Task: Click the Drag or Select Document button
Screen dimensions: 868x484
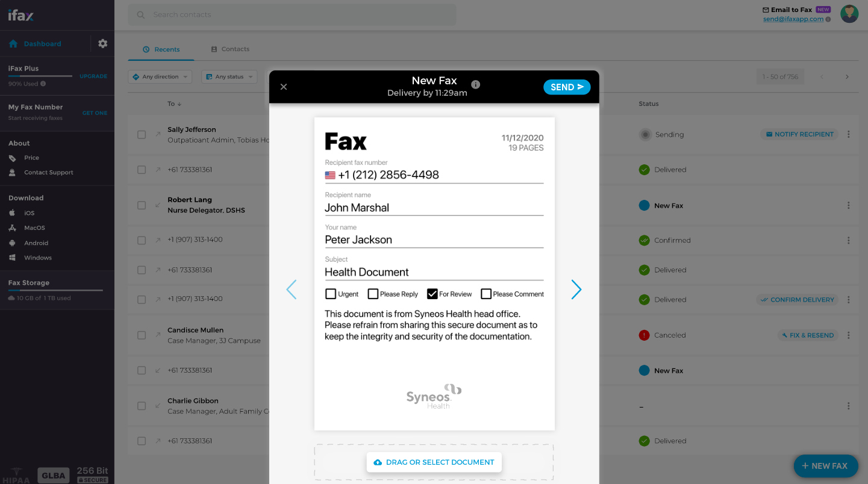Action: 434,462
